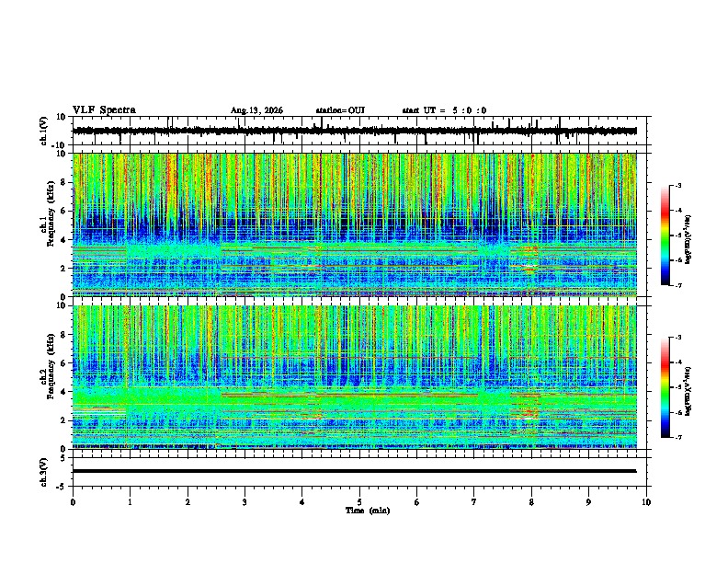The height and width of the screenshot is (563, 728).
Task: Click the 5 minute tick label
Action: point(359,502)
